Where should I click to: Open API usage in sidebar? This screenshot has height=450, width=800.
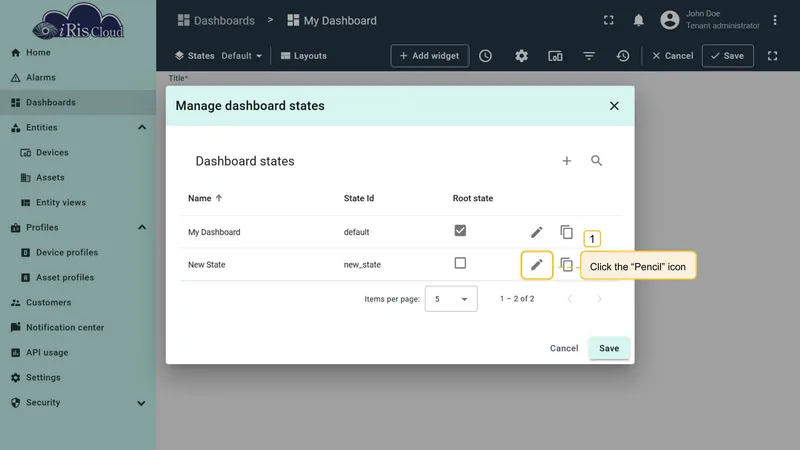point(78,353)
